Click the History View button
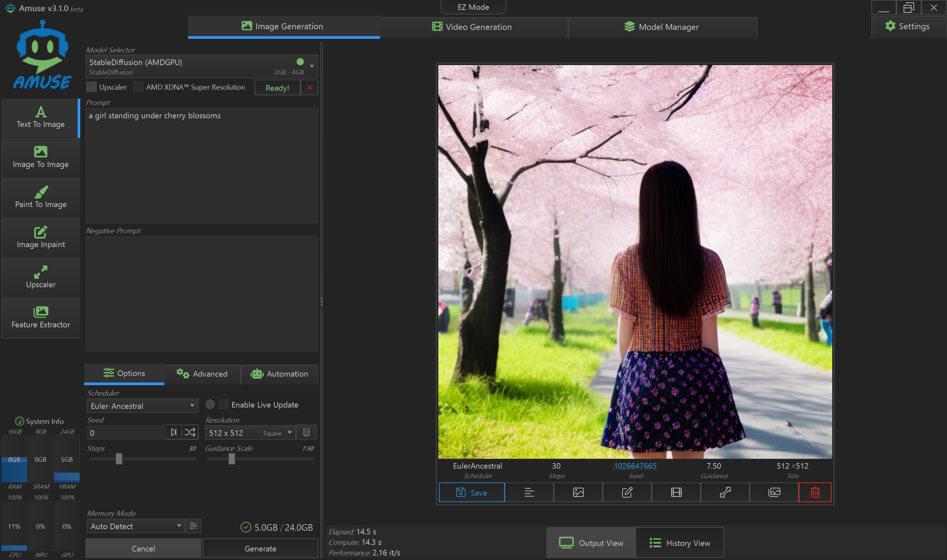This screenshot has width=947, height=560. coord(680,543)
